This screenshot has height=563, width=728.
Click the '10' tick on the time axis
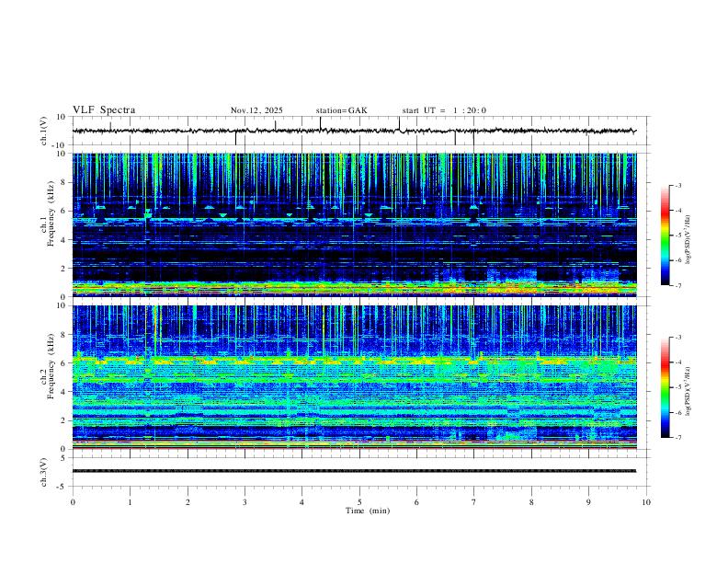[646, 502]
